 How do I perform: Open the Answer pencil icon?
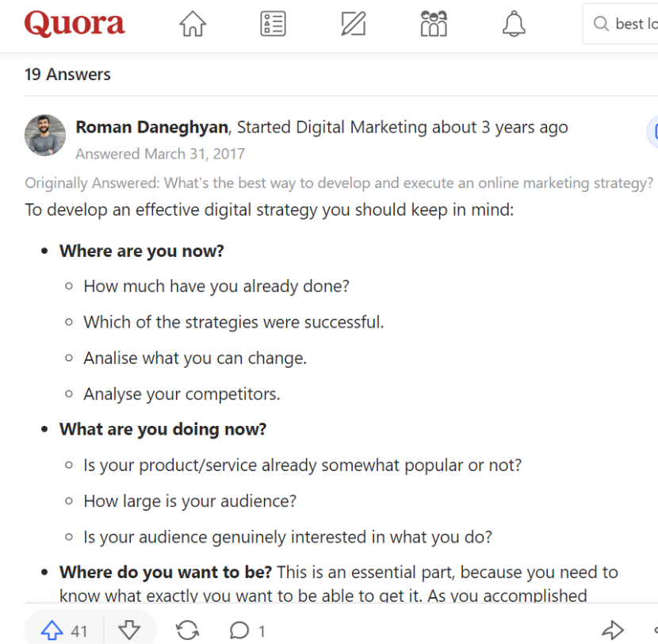[353, 25]
